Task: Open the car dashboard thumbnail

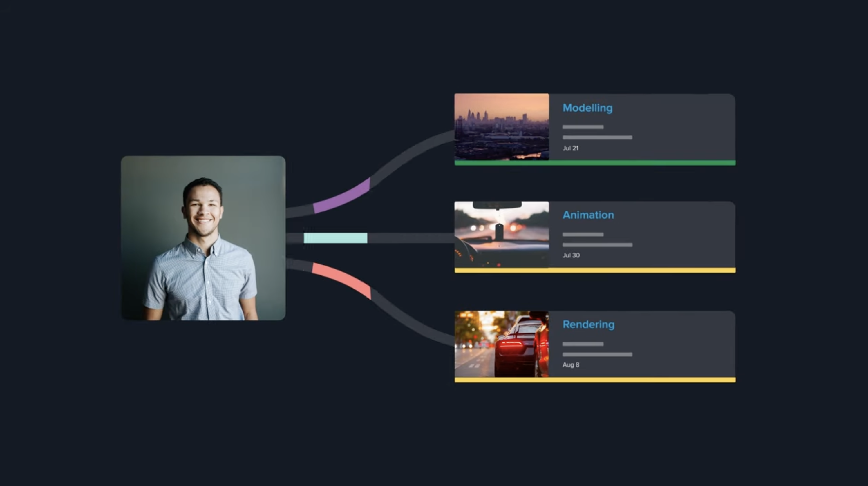Action: [501, 234]
